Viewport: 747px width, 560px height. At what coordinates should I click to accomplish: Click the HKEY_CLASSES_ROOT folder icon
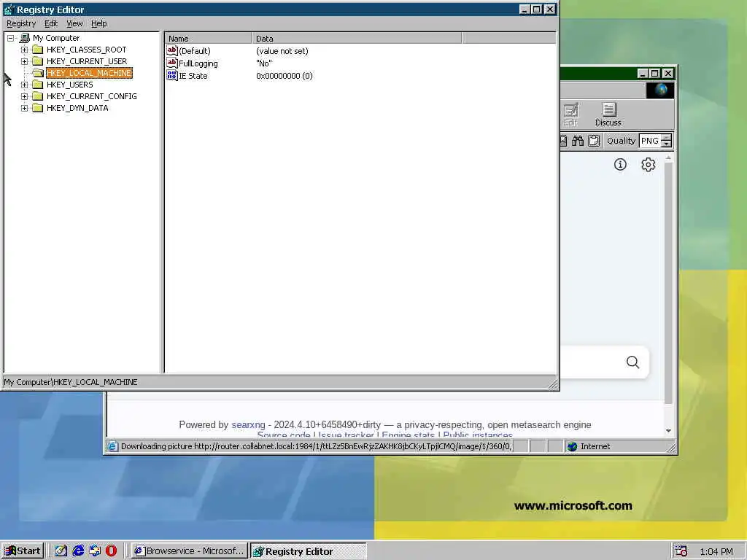(x=38, y=50)
